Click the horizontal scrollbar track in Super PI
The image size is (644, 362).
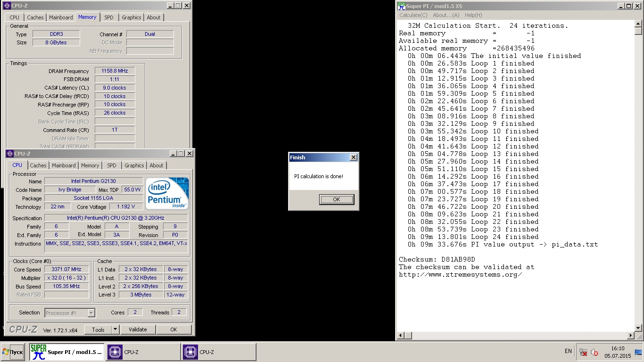515,336
